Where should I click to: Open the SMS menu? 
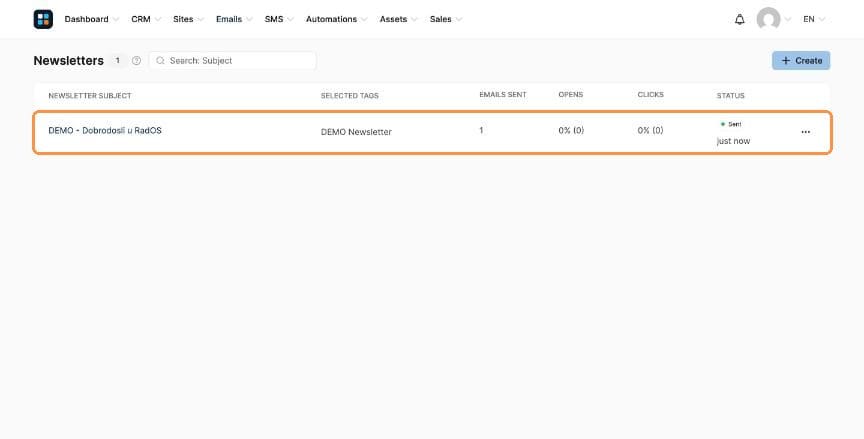(279, 19)
